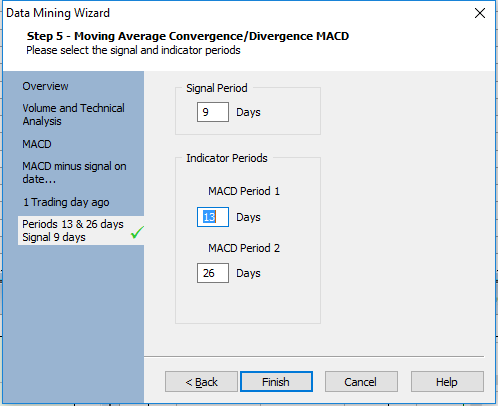Cancel the wizard
The image size is (498, 406).
tap(361, 382)
